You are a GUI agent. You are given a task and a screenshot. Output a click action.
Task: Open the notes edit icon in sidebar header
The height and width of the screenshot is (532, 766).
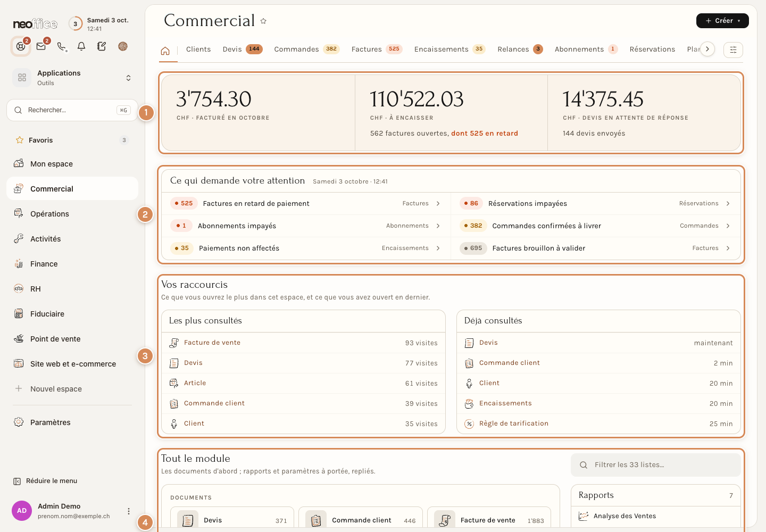pyautogui.click(x=102, y=46)
